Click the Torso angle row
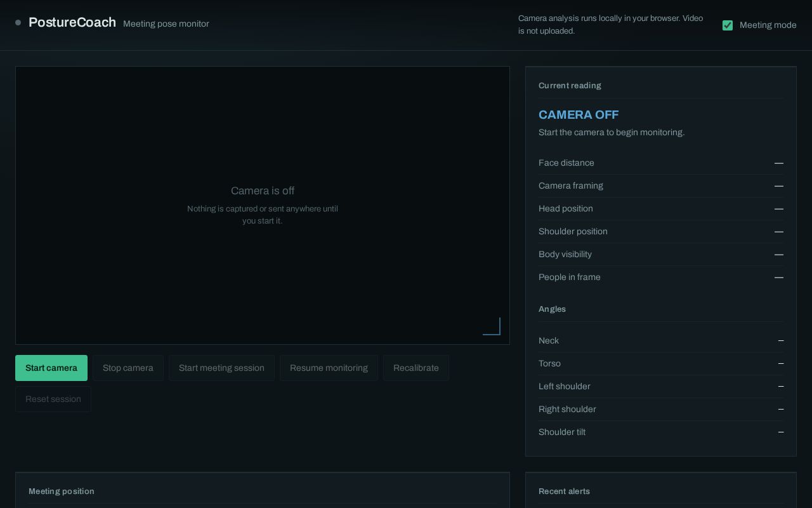 (661, 364)
